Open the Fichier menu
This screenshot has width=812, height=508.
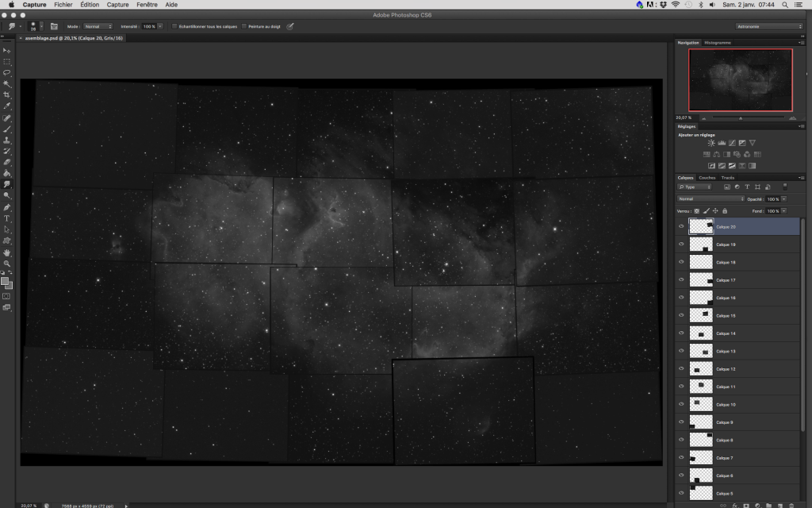(63, 5)
